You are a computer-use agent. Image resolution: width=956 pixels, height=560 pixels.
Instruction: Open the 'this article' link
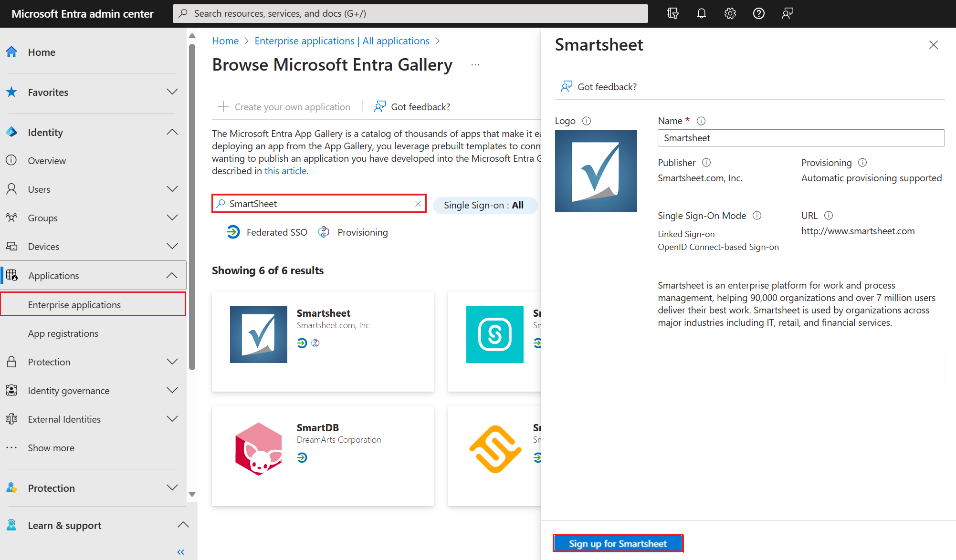click(286, 171)
